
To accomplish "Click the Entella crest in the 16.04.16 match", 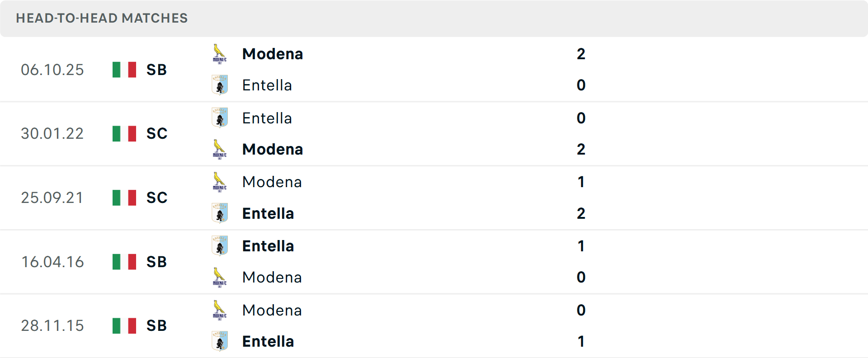I will [x=220, y=245].
